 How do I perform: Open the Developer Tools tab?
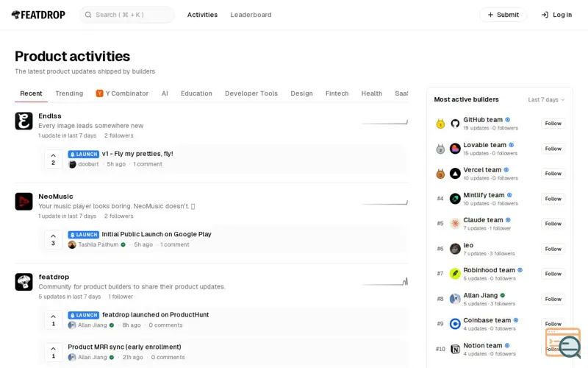pyautogui.click(x=251, y=93)
